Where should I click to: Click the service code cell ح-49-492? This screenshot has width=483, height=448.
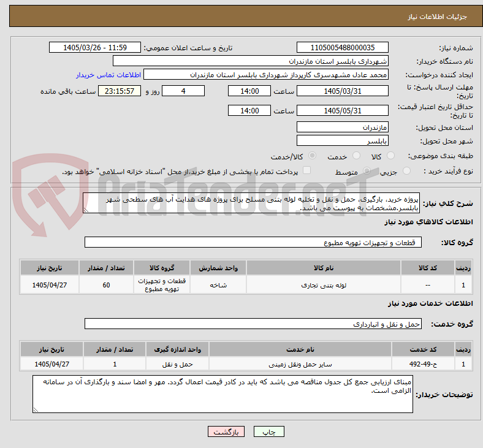coord(424,364)
